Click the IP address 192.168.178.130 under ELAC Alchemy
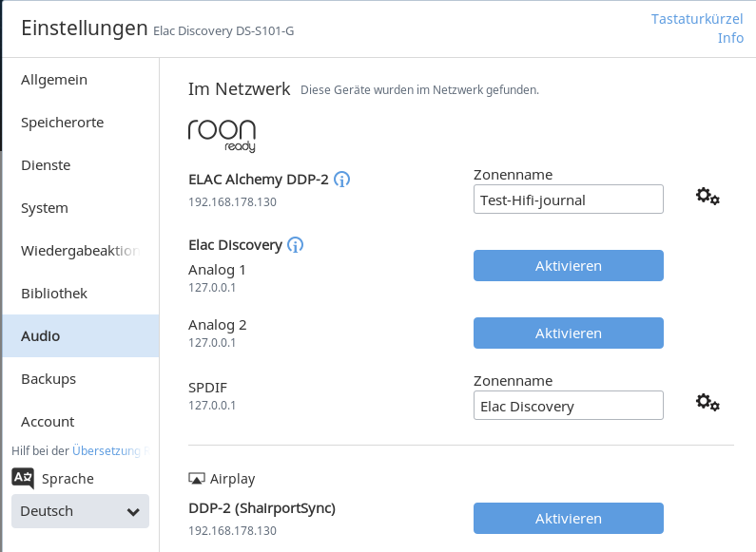Image resolution: width=756 pixels, height=552 pixels. click(232, 201)
